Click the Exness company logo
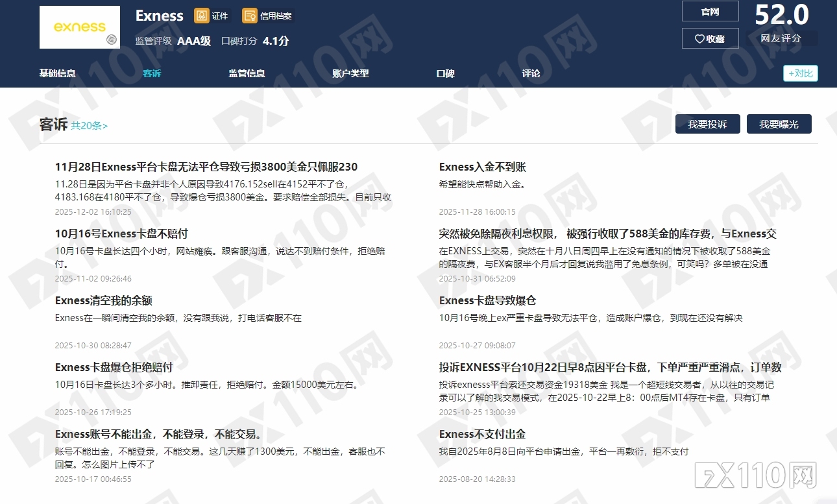This screenshot has height=504, width=837. point(79,27)
